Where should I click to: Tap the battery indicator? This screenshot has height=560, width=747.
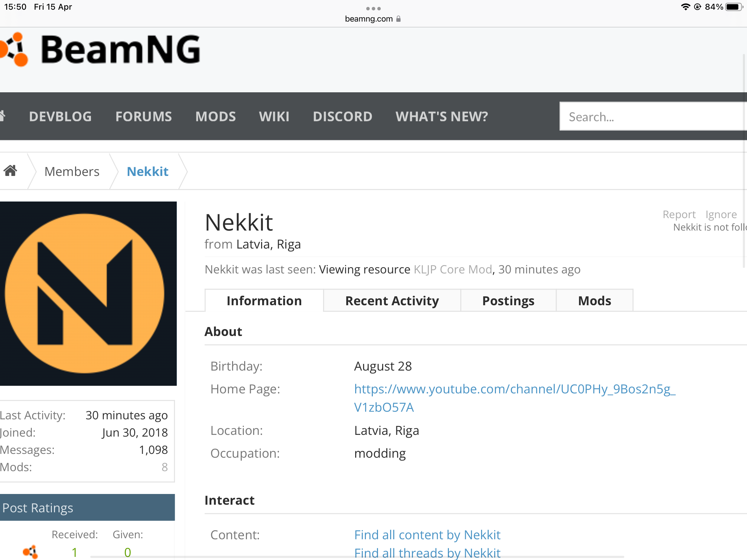click(x=734, y=7)
